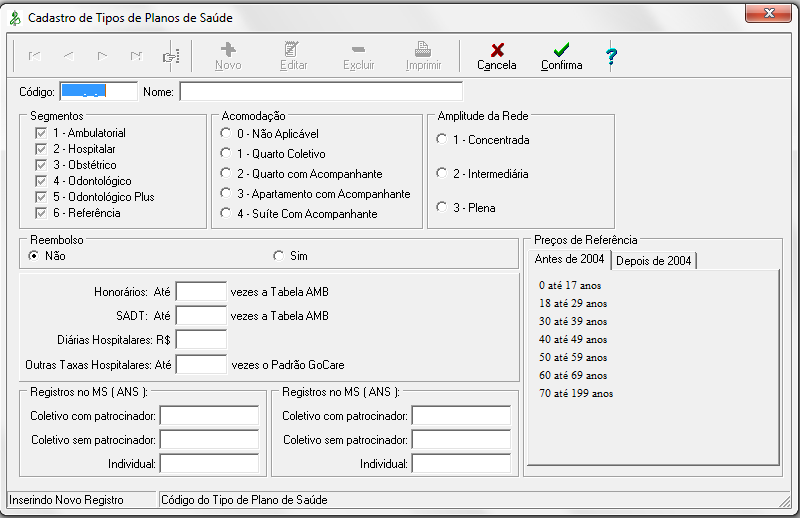The image size is (800, 518).
Task: Click the Imprimir printer icon
Action: [422, 50]
